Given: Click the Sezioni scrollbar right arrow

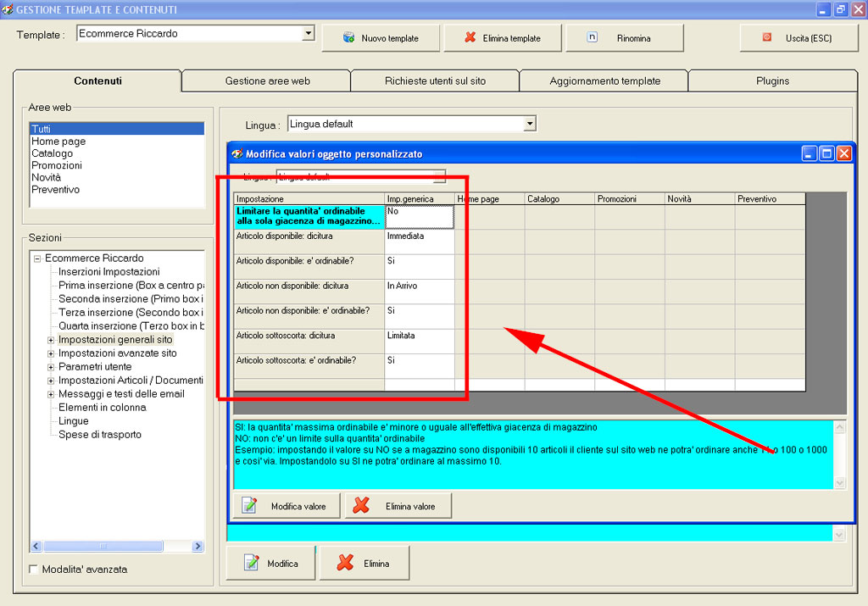Looking at the screenshot, I should coord(198,546).
